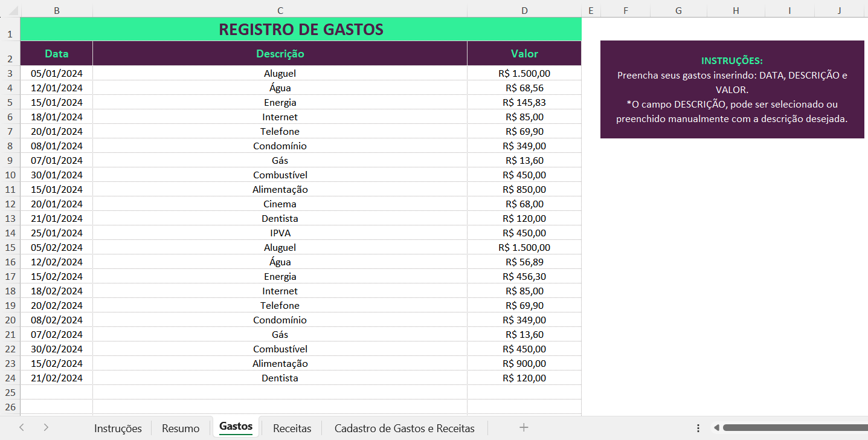The width and height of the screenshot is (868, 440).
Task: Click the horizontal scrollbar left arrow
Action: 716,428
